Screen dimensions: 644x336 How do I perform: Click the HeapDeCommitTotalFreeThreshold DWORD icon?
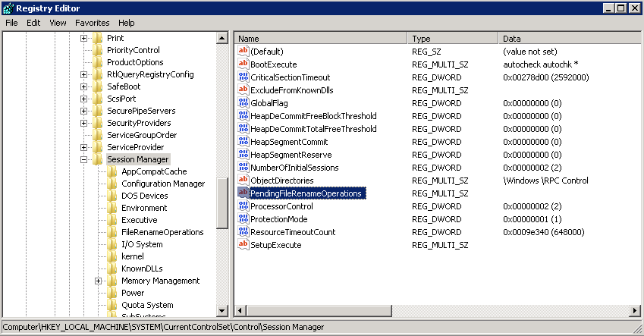(243, 129)
